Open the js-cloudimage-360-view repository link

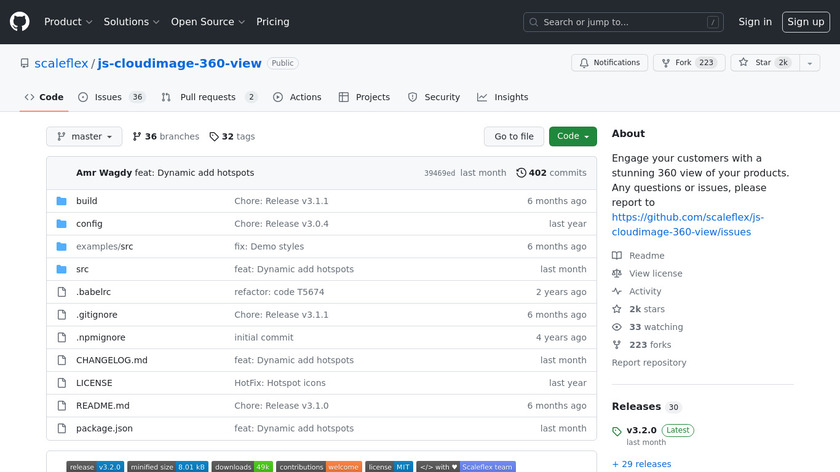(179, 63)
